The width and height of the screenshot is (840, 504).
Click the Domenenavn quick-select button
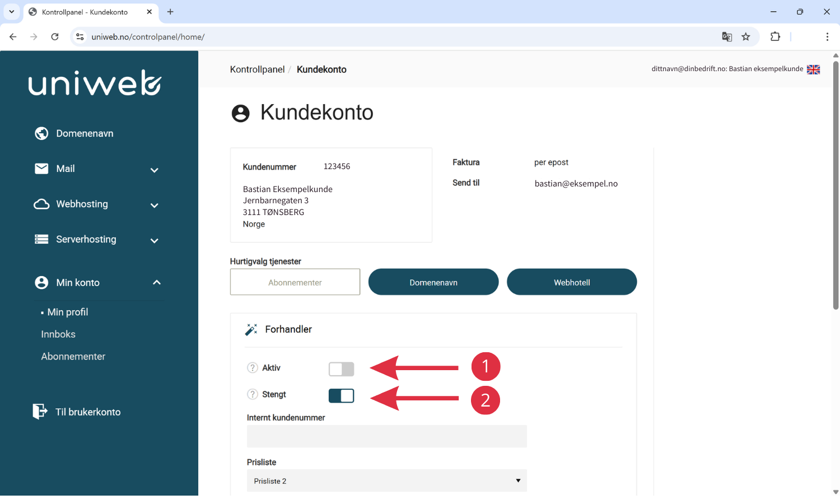(x=433, y=282)
